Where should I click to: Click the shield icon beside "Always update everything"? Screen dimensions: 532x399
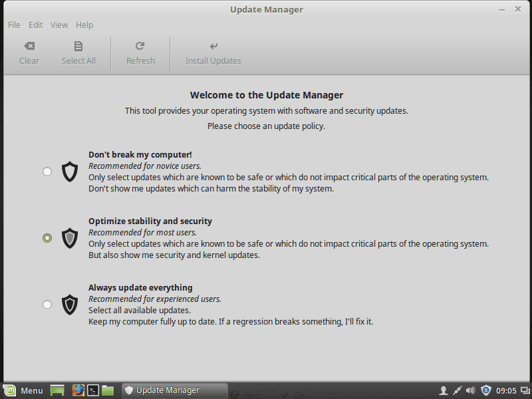pyautogui.click(x=70, y=305)
